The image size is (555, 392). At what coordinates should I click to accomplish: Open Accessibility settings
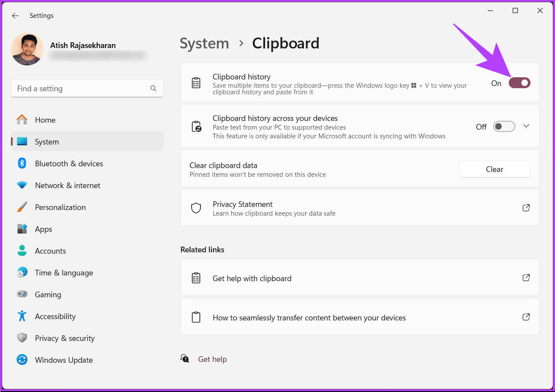87,316
